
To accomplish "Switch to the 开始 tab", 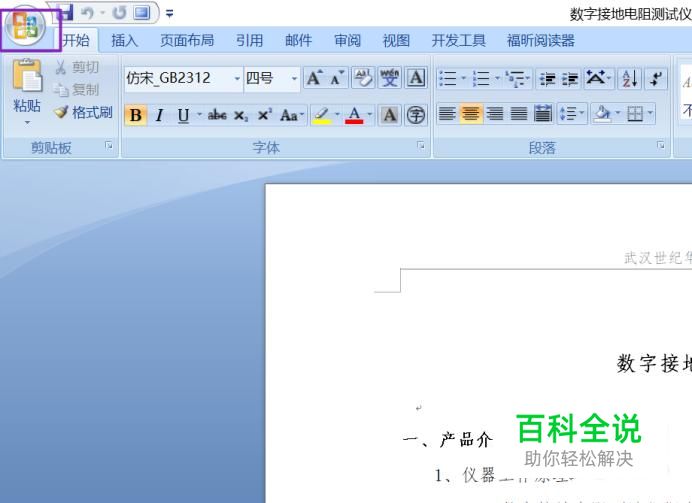I will tap(75, 41).
